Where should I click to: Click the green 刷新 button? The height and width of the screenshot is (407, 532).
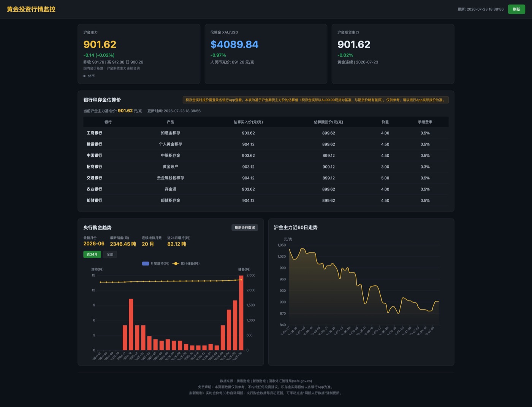tap(516, 9)
